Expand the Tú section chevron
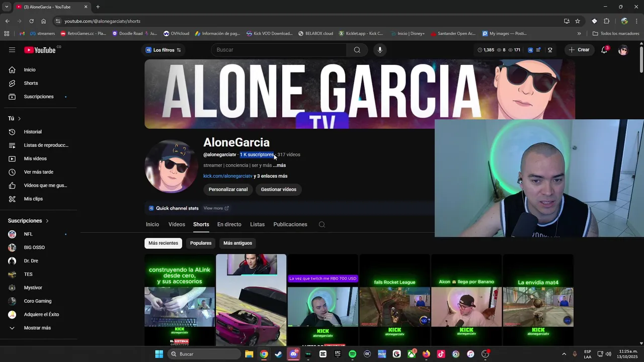 19,119
